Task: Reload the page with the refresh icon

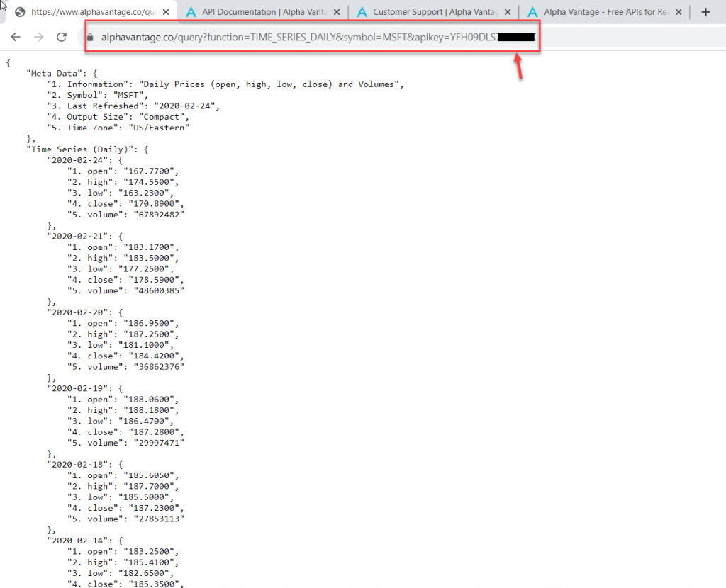Action: point(62,37)
